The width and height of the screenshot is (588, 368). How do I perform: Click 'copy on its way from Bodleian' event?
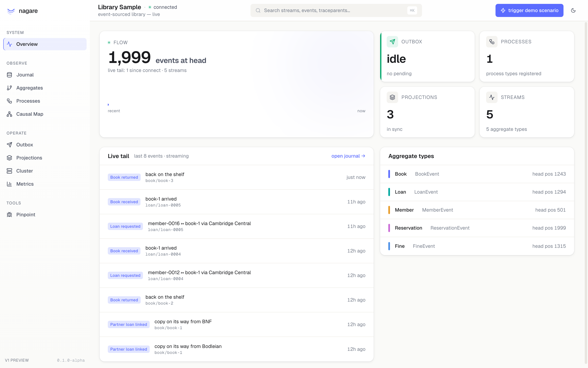point(236,349)
